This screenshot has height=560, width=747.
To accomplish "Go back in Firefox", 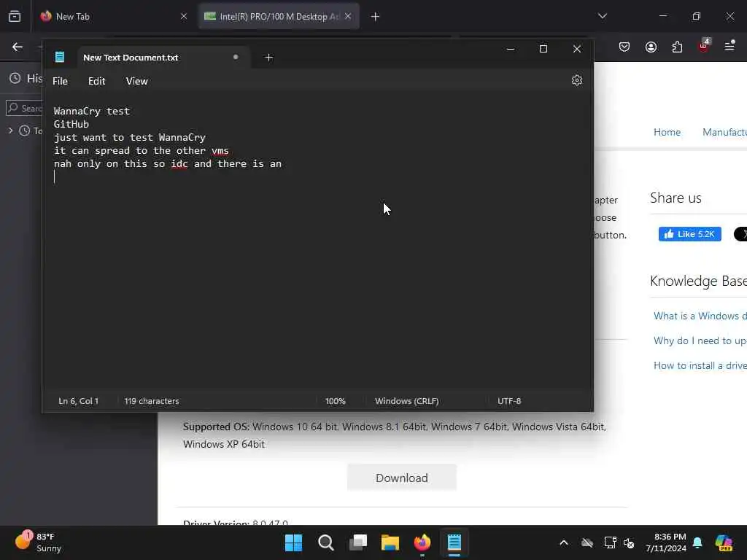I will (x=18, y=47).
